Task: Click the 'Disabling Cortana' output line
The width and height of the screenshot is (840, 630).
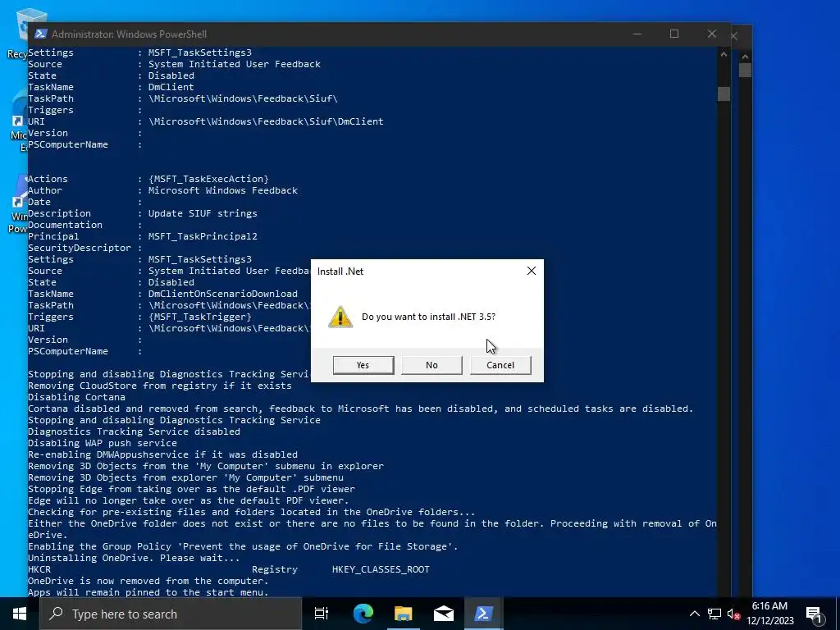Action: pos(76,397)
